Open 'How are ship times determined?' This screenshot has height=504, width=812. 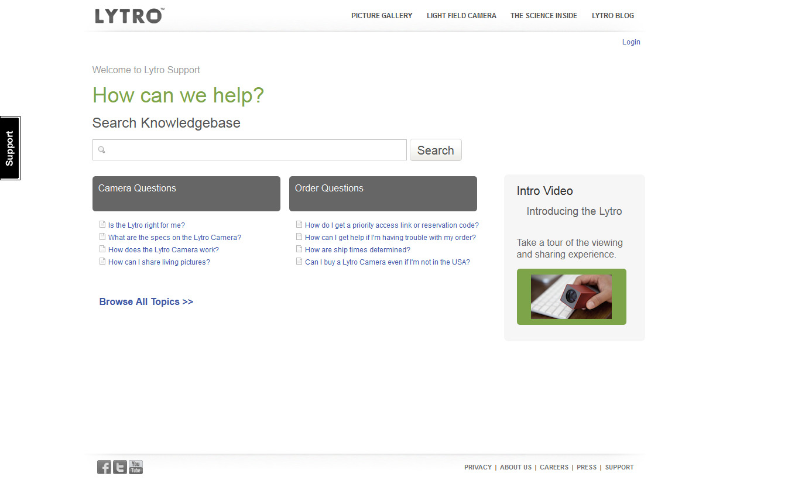click(x=358, y=250)
